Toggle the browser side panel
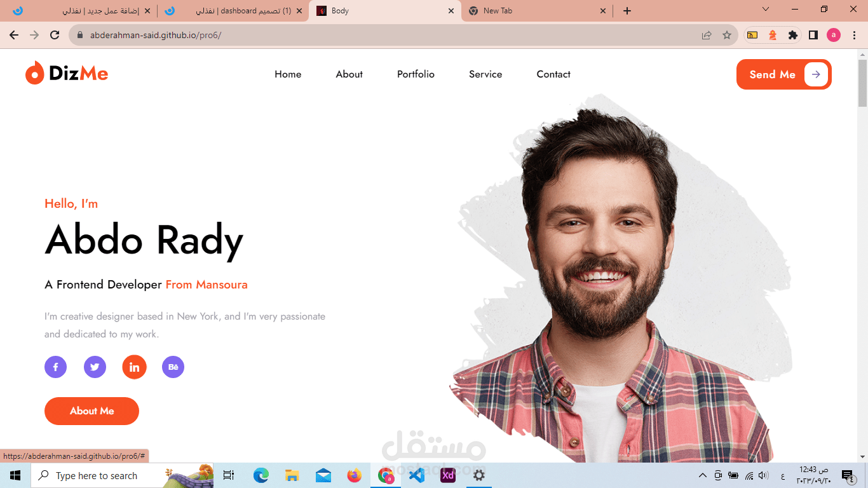Image resolution: width=868 pixels, height=488 pixels. [x=813, y=35]
